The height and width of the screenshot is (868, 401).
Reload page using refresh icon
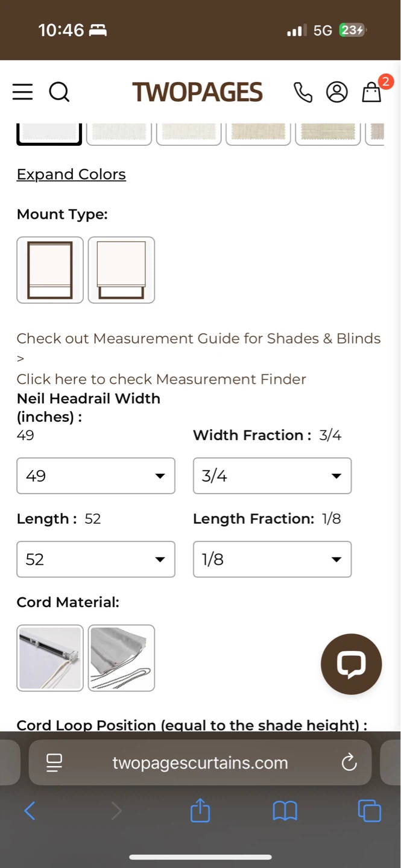tap(349, 763)
